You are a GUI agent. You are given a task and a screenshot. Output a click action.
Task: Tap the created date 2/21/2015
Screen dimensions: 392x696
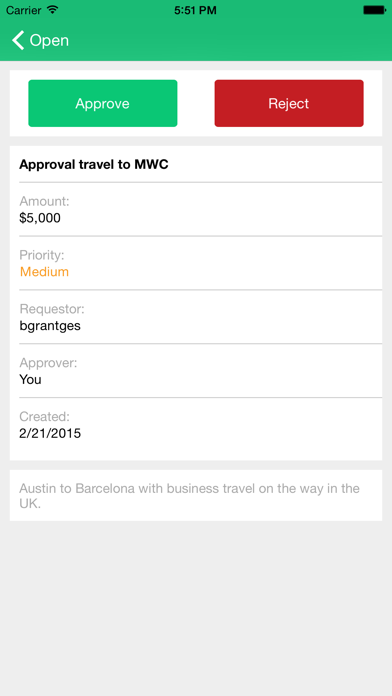[50, 433]
